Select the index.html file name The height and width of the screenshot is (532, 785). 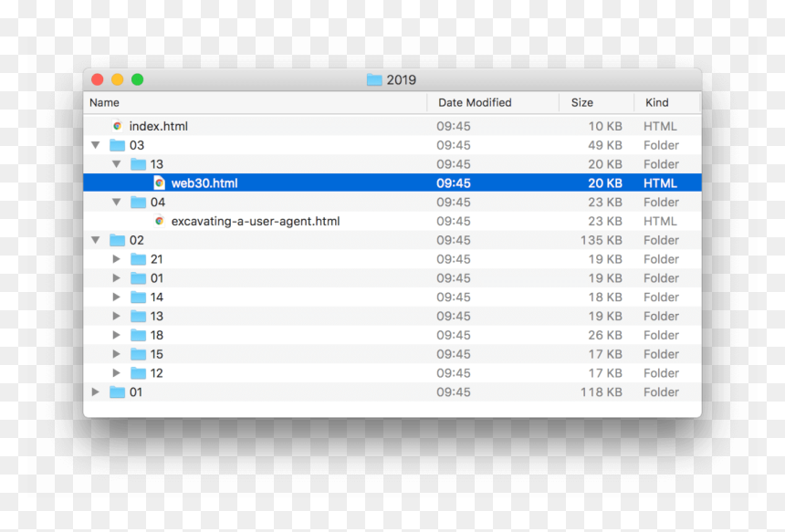(159, 126)
